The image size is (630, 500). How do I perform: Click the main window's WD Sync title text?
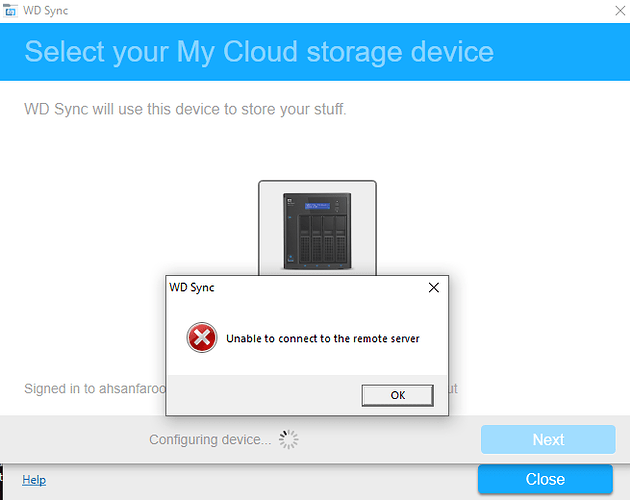[46, 8]
